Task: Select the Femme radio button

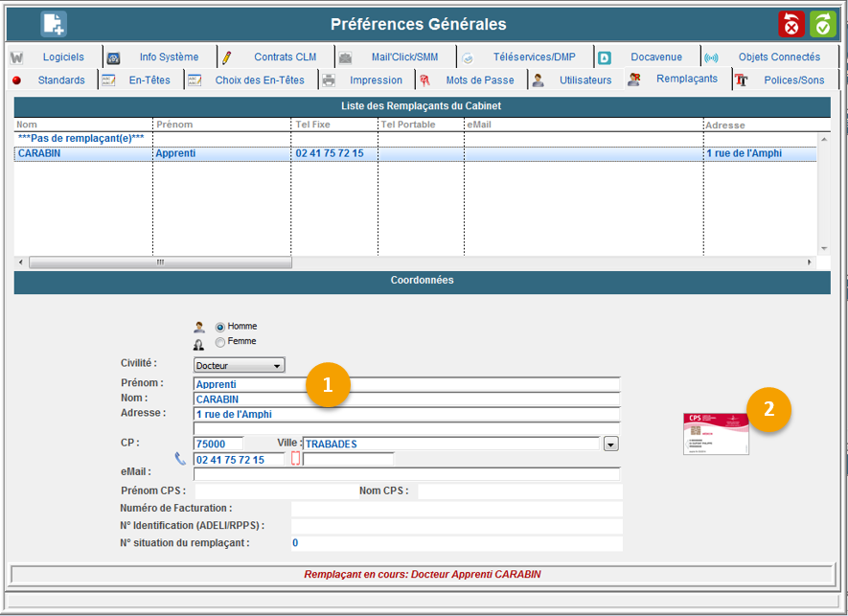Action: pos(220,342)
